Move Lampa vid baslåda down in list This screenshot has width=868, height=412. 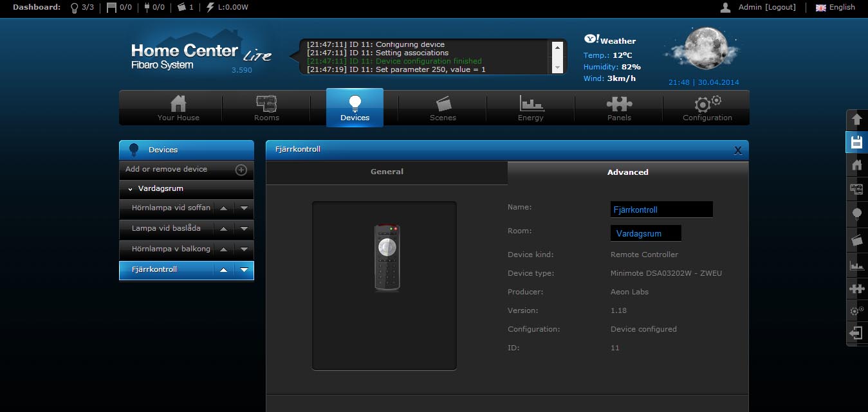pyautogui.click(x=244, y=229)
